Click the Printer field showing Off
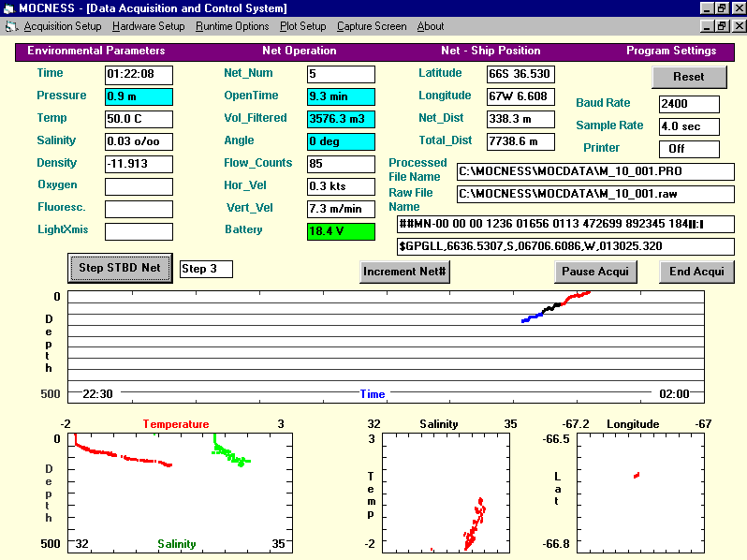Screen dimensions: 747x560 pyautogui.click(x=689, y=149)
